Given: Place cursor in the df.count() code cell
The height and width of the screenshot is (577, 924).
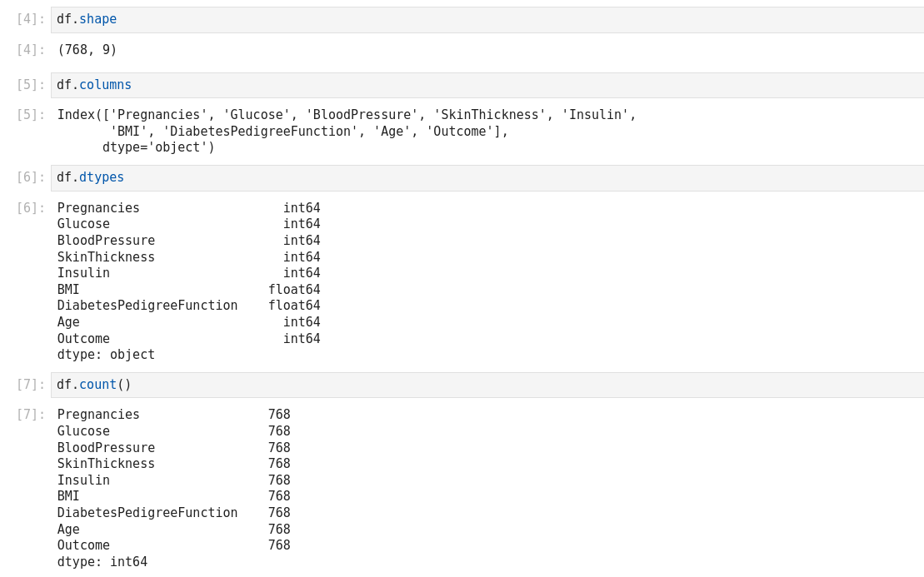Looking at the screenshot, I should click(487, 385).
